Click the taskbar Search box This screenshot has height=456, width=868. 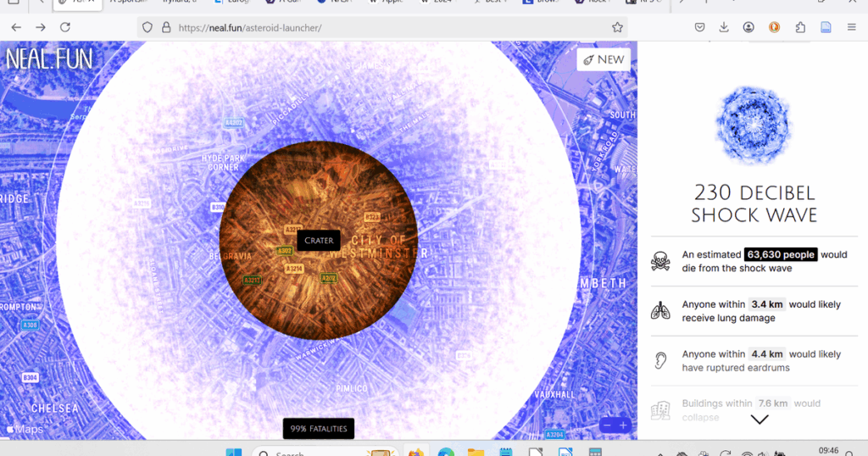click(325, 452)
